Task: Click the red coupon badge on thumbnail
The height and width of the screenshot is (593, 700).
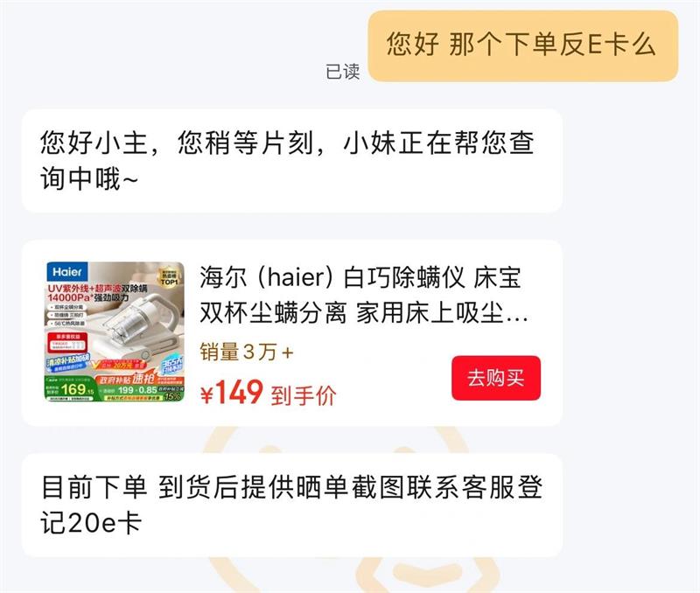Action: (x=67, y=342)
